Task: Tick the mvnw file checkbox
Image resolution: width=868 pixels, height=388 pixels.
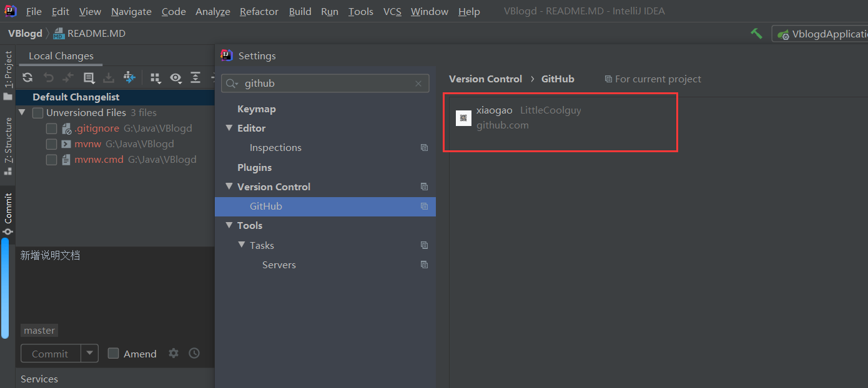Action: [x=52, y=144]
